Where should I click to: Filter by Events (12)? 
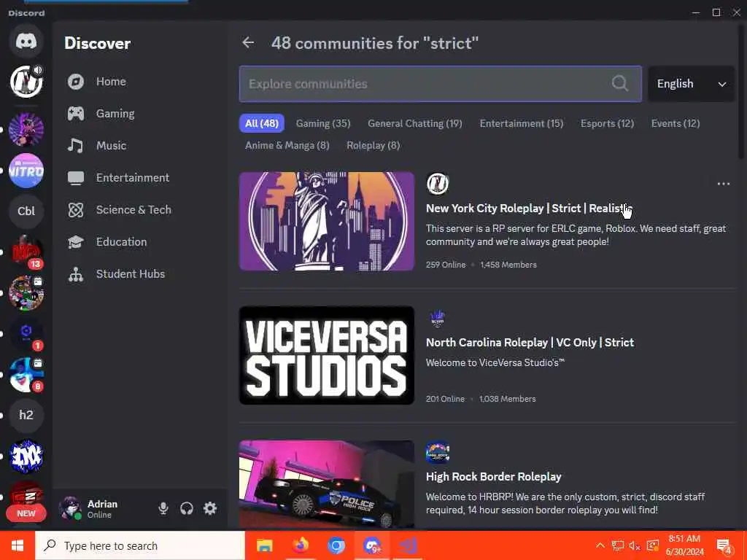coord(675,123)
